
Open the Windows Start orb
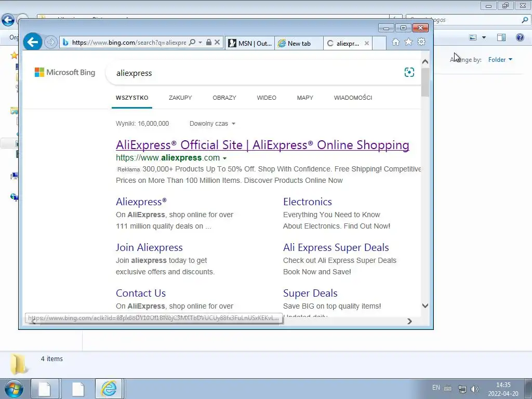14,389
